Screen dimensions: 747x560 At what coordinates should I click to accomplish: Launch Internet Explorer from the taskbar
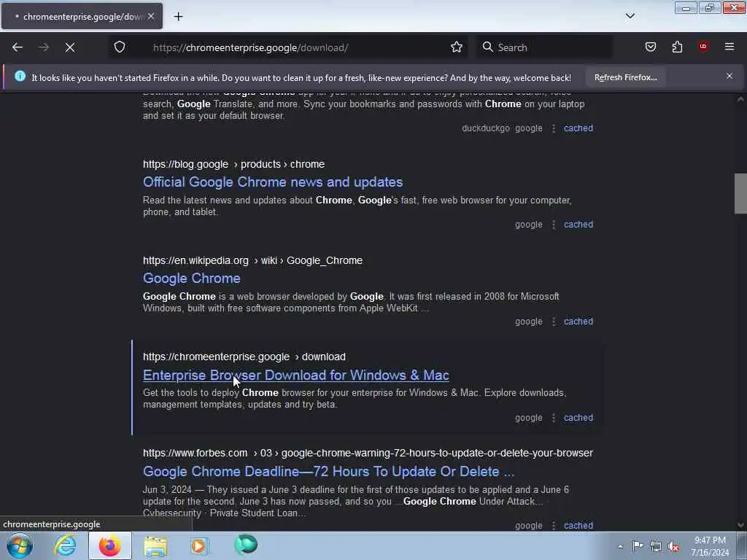[65, 545]
